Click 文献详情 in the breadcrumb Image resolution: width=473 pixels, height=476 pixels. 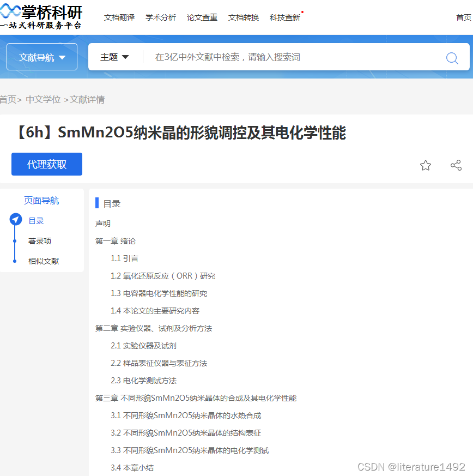(x=87, y=99)
